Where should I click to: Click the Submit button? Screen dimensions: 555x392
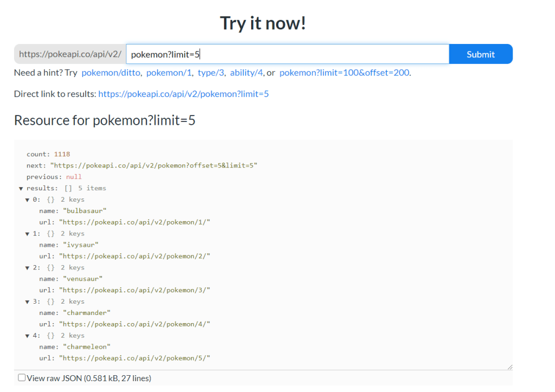[x=480, y=54]
